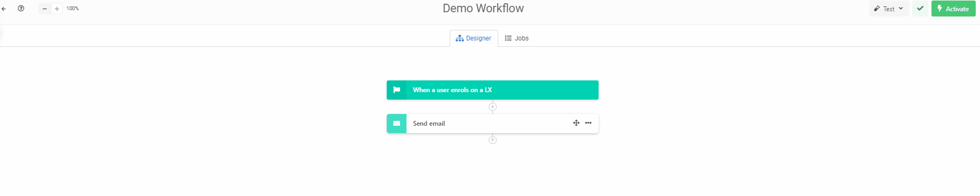Activate the workflow
The width and height of the screenshot is (980, 196).
click(x=953, y=9)
